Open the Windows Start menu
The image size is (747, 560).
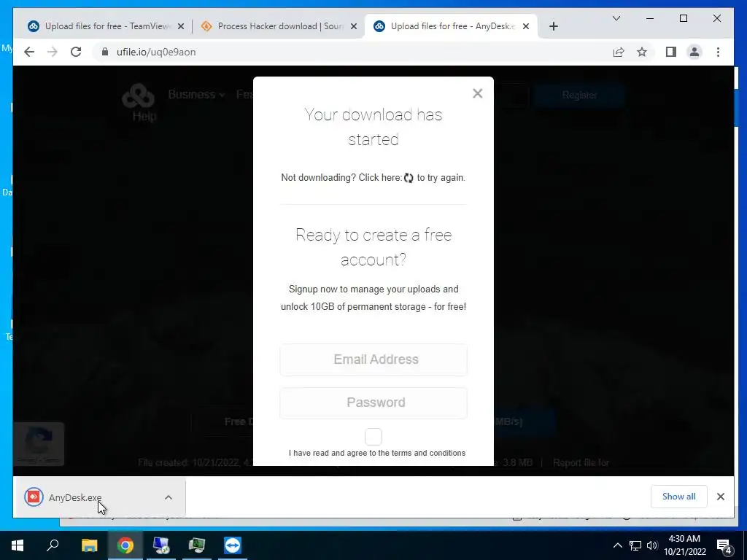pyautogui.click(x=18, y=545)
